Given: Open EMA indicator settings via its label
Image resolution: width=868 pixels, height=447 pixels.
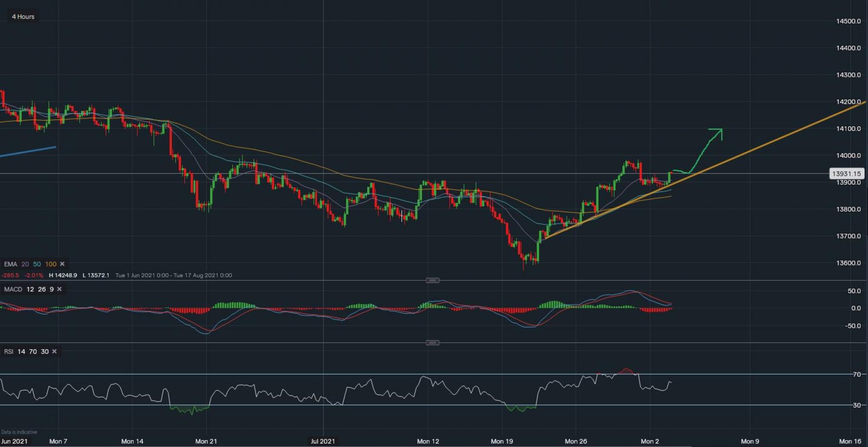Looking at the screenshot, I should point(10,264).
